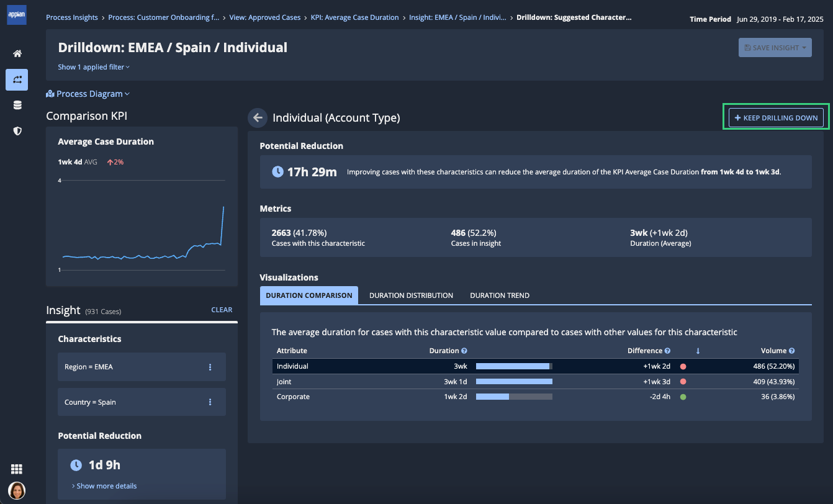Click the time period date range
This screenshot has width=833, height=504.
780,19
